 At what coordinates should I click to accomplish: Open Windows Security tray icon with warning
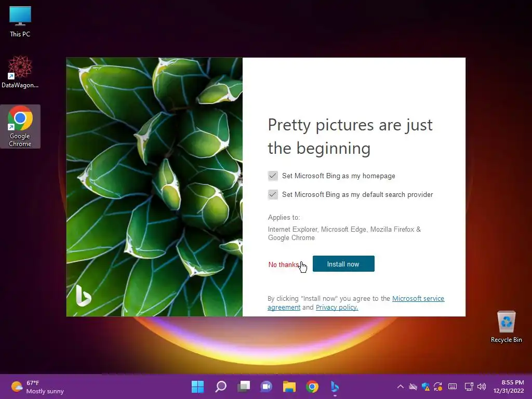(425, 387)
